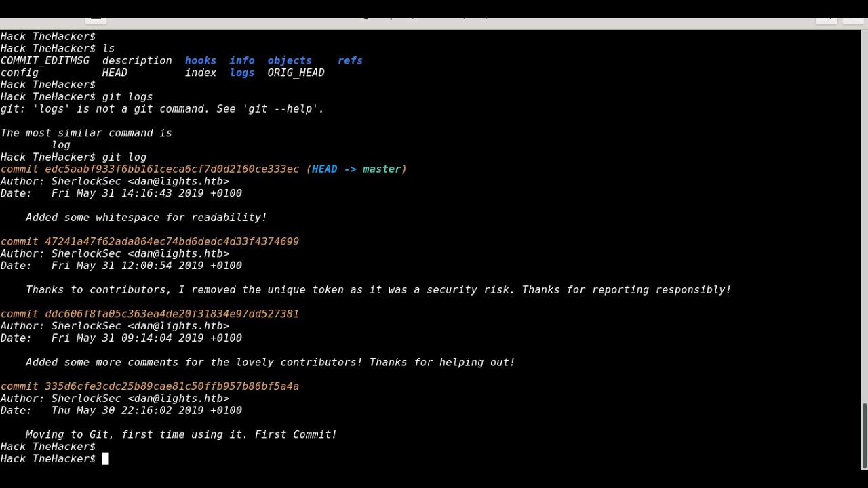The image size is (868, 488).
Task: Click the typed 'git logs' command
Action: tap(127, 97)
